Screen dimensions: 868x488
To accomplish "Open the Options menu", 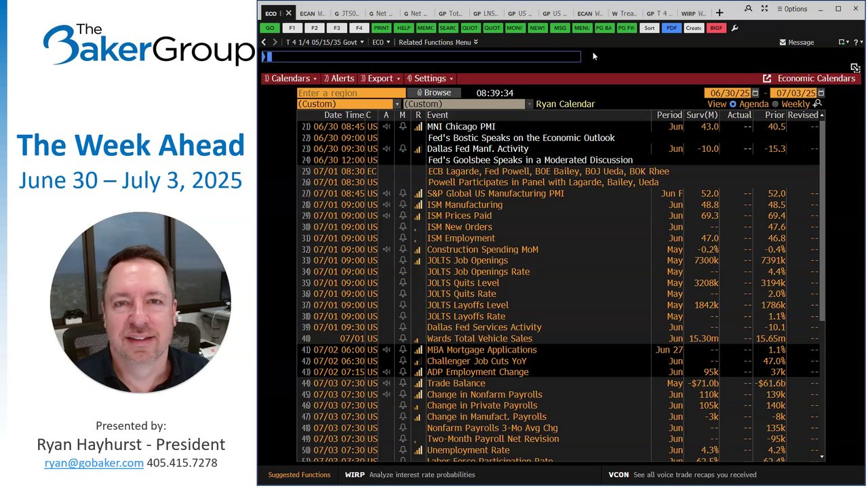I will click(791, 9).
